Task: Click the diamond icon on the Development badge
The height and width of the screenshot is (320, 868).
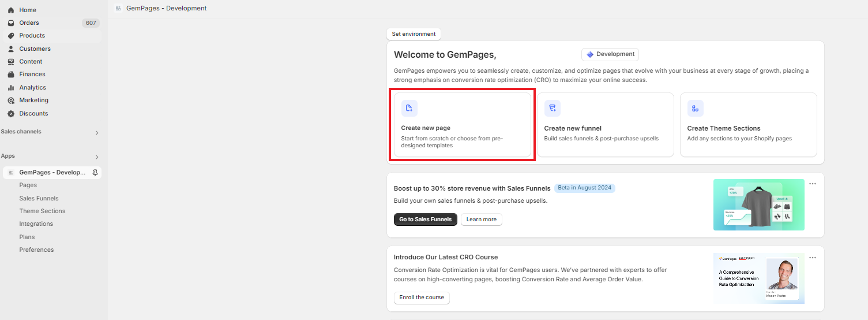Action: click(590, 54)
